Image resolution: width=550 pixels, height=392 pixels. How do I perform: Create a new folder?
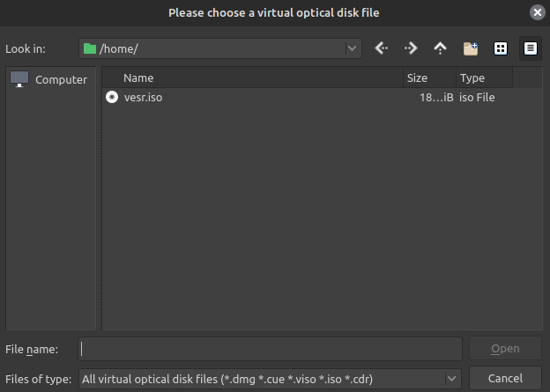coord(471,48)
